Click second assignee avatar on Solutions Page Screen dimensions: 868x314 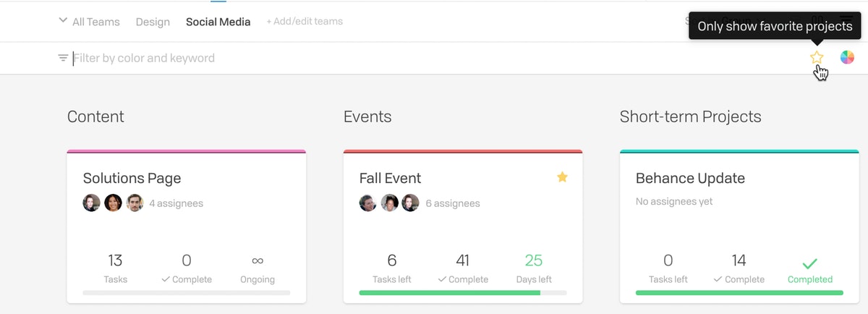click(x=113, y=203)
